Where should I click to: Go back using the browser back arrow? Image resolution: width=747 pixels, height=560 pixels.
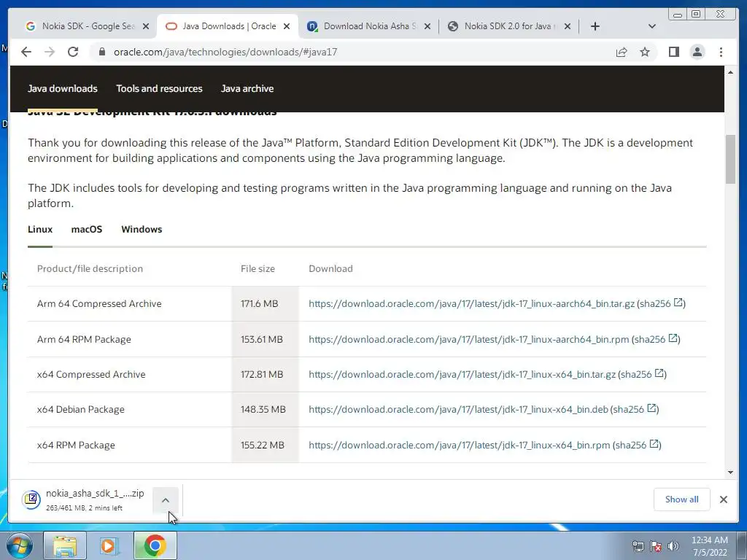click(26, 52)
